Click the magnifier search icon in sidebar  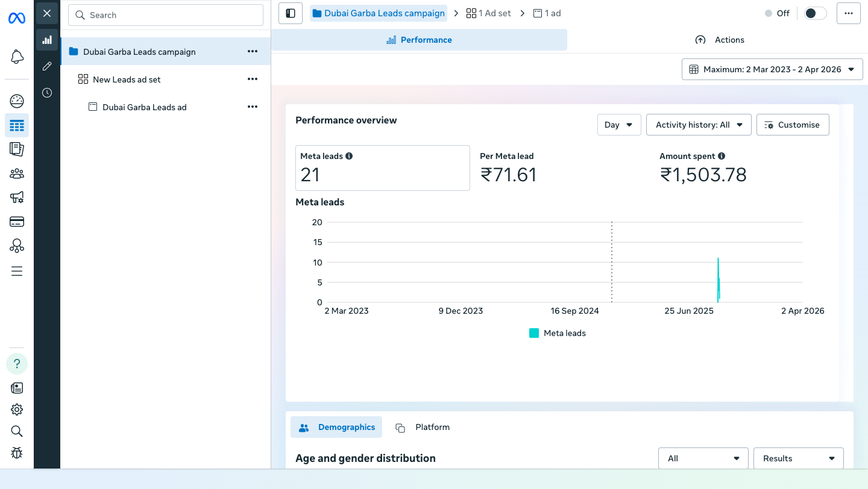[x=17, y=431]
